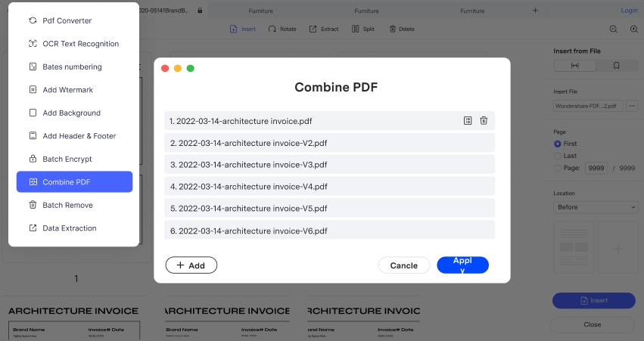Click the Add button in Combine PDF
Screen dimensions: 644x341
coord(191,265)
